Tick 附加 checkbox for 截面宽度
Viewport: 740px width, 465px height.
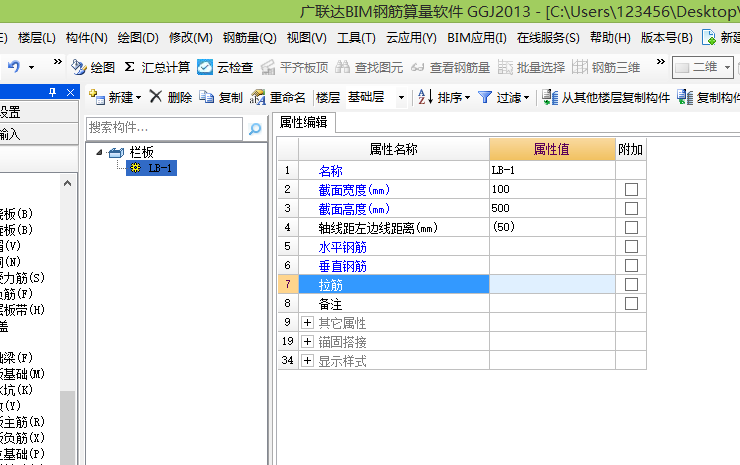(631, 189)
